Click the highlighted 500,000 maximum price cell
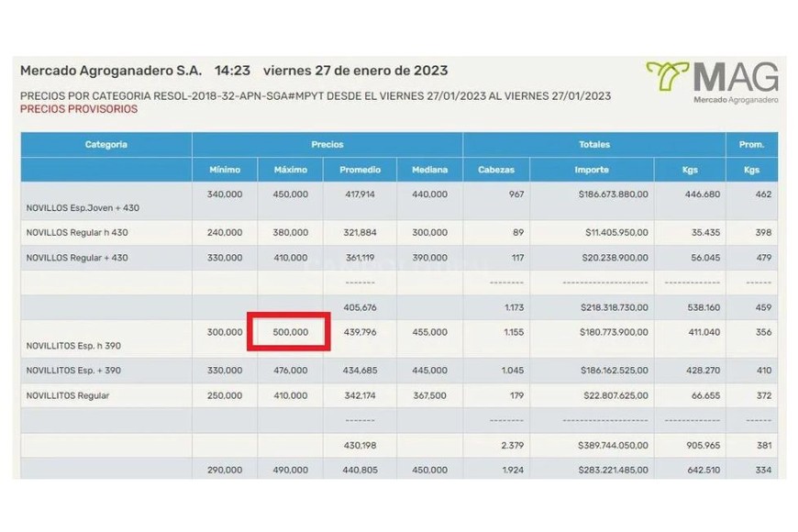Screen dimensions: 798x532 [290, 331]
